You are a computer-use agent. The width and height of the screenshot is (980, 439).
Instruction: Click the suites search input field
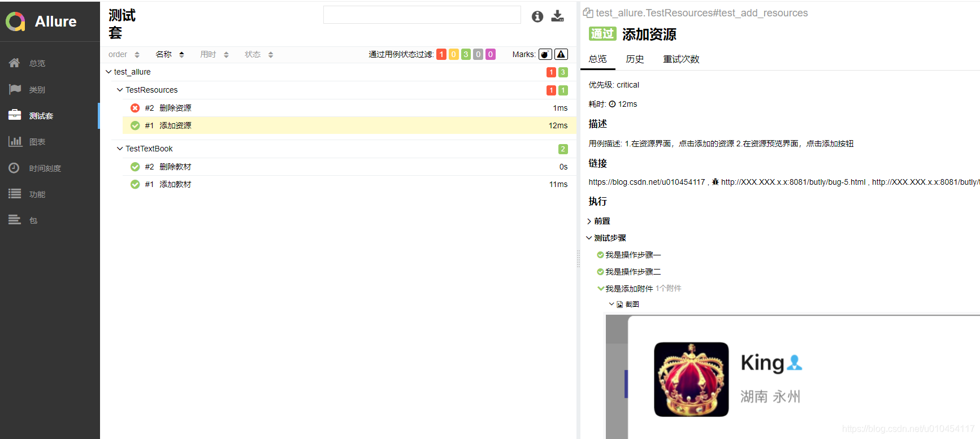pyautogui.click(x=422, y=15)
